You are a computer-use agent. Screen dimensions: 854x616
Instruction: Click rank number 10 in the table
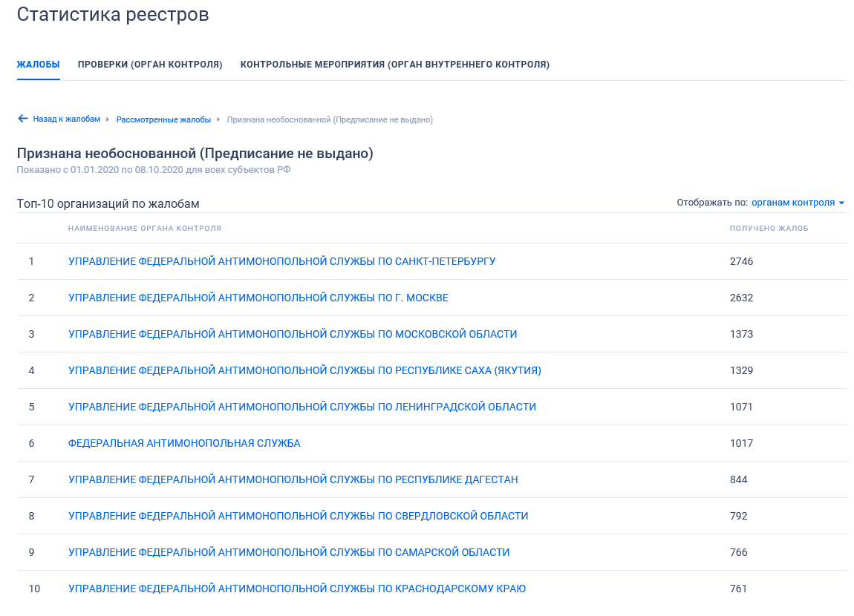[x=34, y=589]
